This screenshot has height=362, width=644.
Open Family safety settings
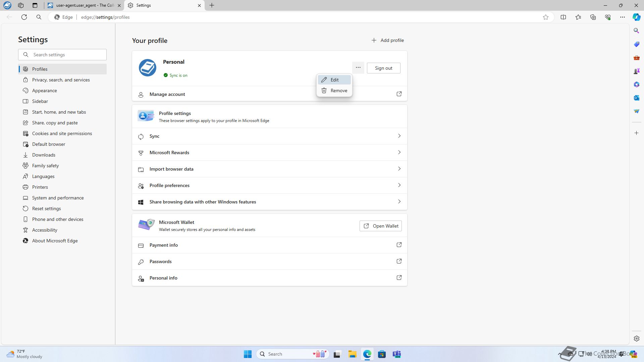point(62,166)
